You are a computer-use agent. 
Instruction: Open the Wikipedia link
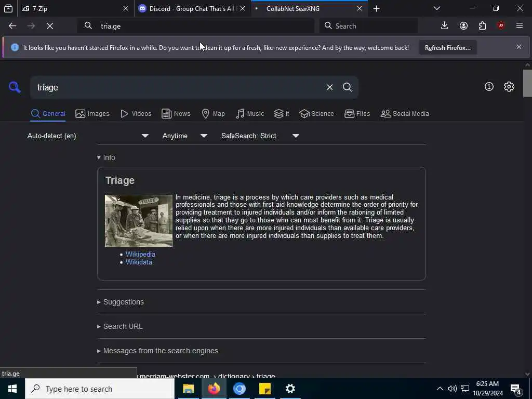pos(140,254)
